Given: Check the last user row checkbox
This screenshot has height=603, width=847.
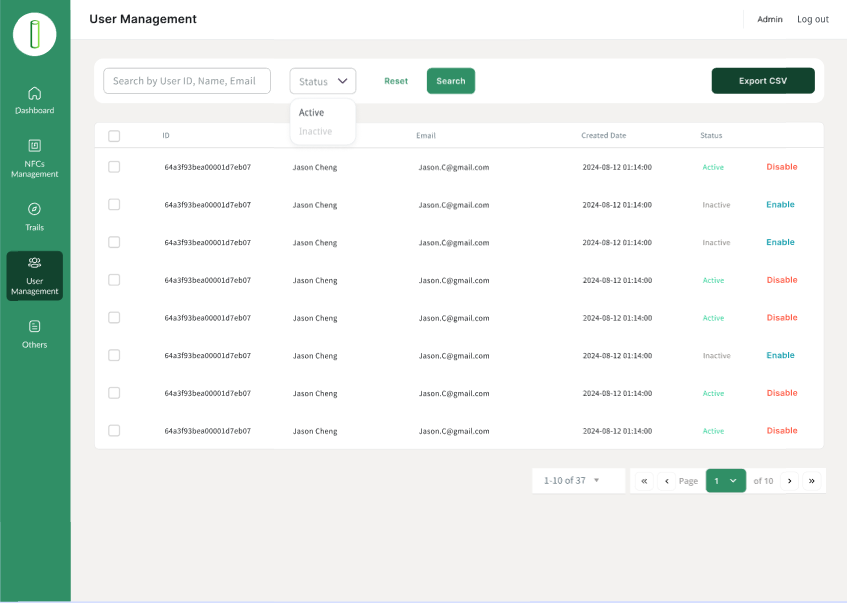Looking at the screenshot, I should click(x=114, y=431).
